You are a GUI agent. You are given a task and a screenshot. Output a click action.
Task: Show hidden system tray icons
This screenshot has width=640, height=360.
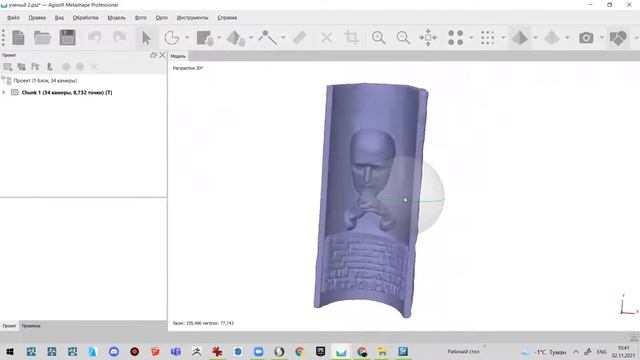click(576, 352)
